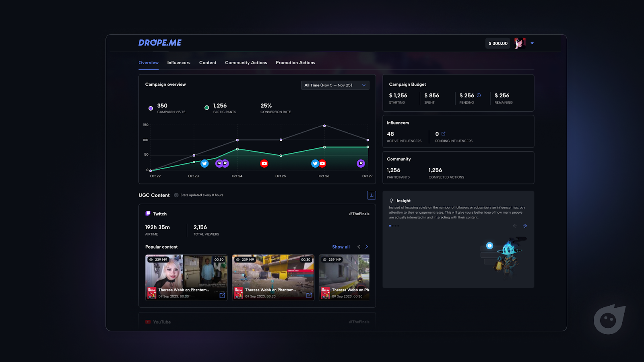Open external link on first Theresa Webb video
The image size is (644, 362).
click(222, 295)
